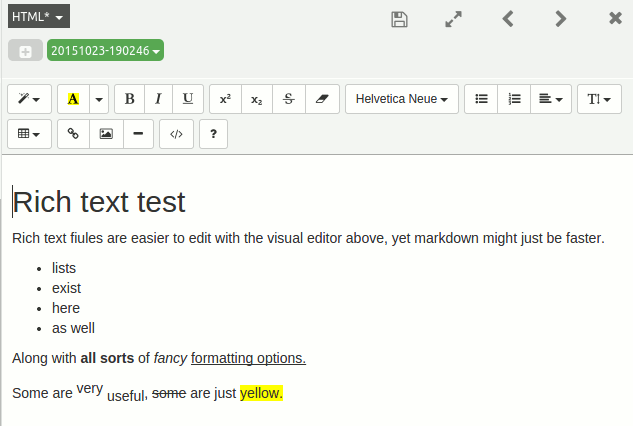Image resolution: width=633 pixels, height=426 pixels.
Task: Open the 20151023-190246 version dropdown
Action: [105, 50]
